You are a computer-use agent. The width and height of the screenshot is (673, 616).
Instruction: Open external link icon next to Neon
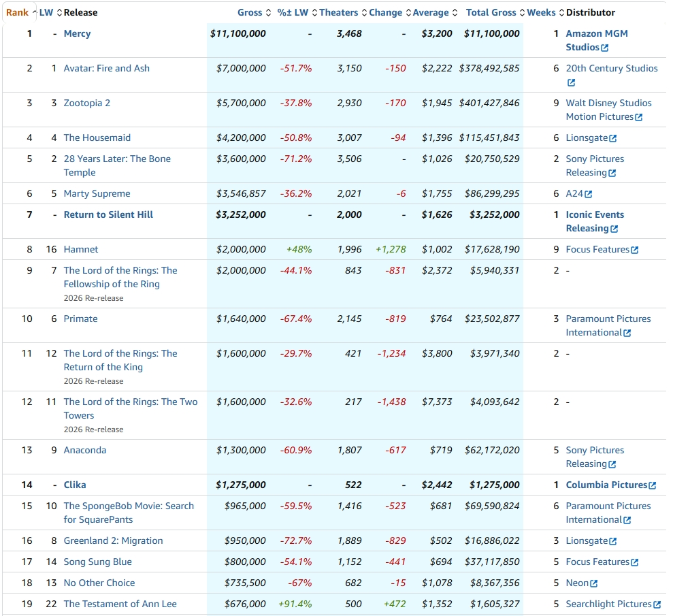click(593, 583)
